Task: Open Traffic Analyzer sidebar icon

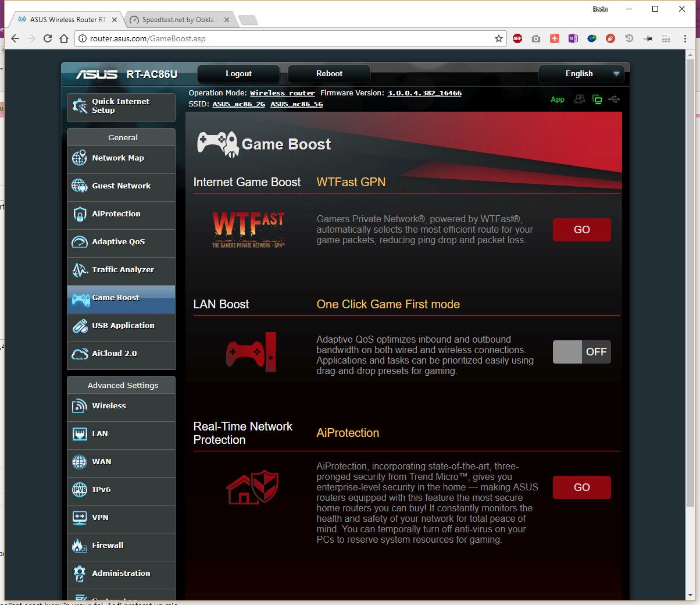Action: click(80, 270)
